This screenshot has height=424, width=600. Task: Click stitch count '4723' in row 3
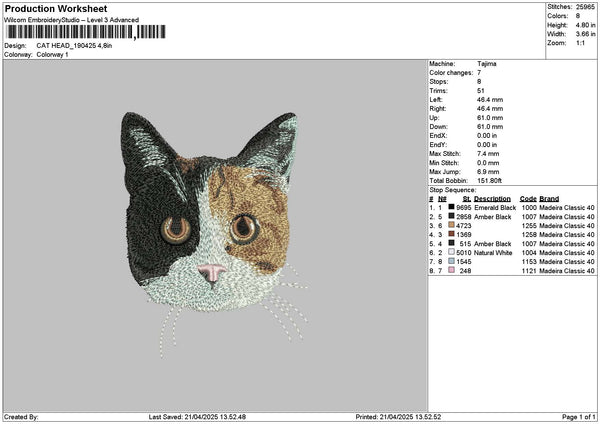coord(464,226)
